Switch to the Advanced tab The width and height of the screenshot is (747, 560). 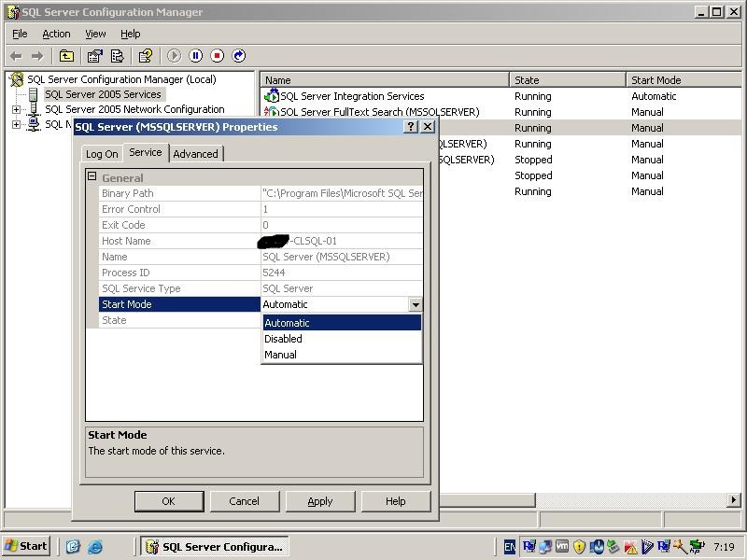[x=196, y=154]
